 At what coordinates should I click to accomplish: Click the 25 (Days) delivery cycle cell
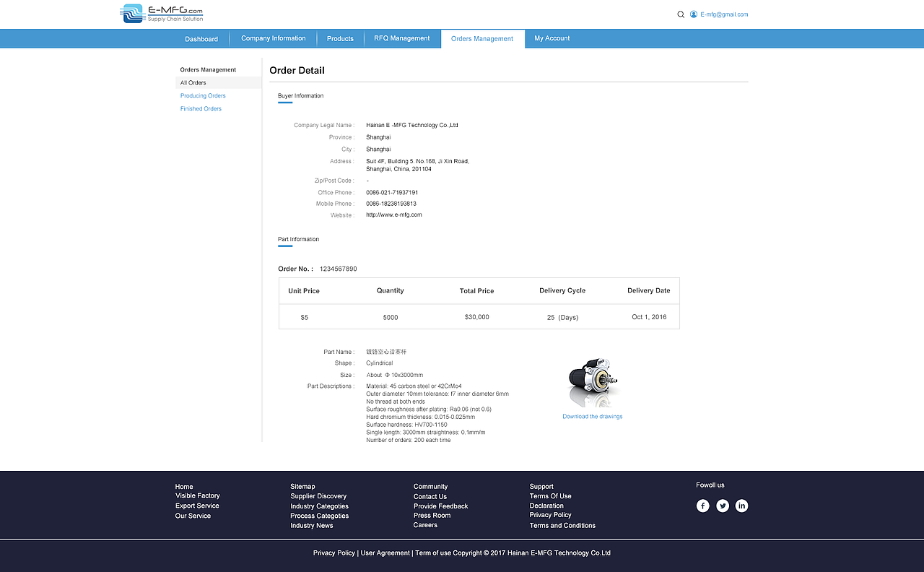coord(563,318)
